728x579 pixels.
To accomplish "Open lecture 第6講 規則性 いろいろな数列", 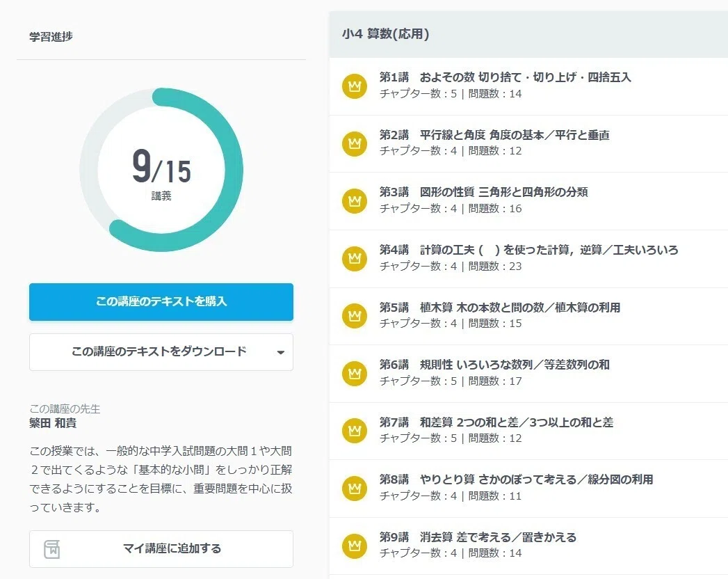I will tap(528, 373).
